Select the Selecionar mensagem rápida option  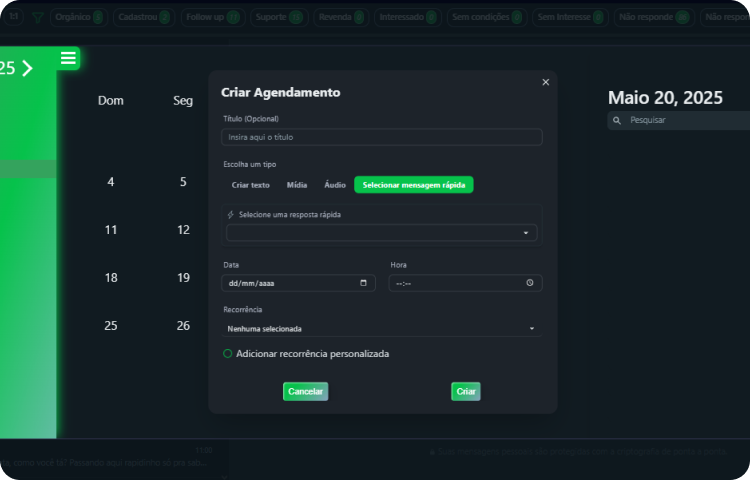coord(414,185)
